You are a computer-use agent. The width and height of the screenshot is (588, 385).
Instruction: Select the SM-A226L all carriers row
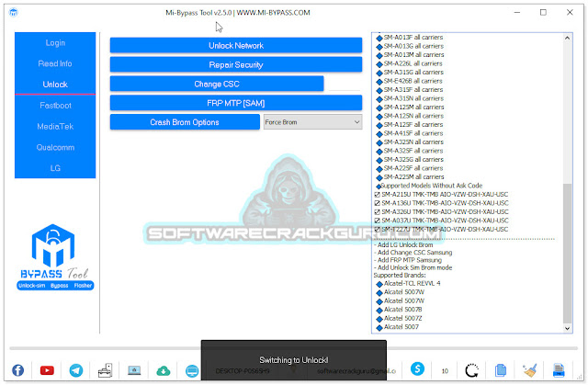(409, 63)
